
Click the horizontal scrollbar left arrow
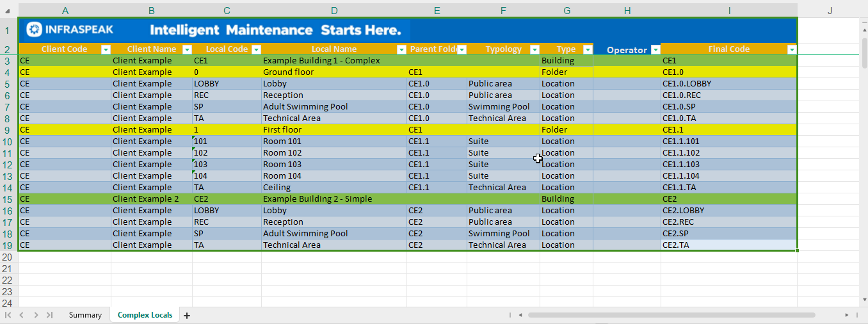pyautogui.click(x=520, y=315)
